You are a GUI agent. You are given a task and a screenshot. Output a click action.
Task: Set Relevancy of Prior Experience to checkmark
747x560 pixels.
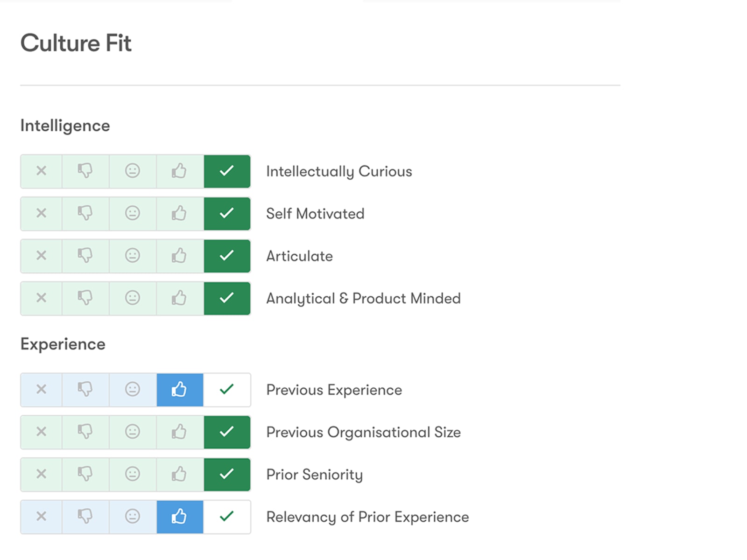tap(227, 517)
